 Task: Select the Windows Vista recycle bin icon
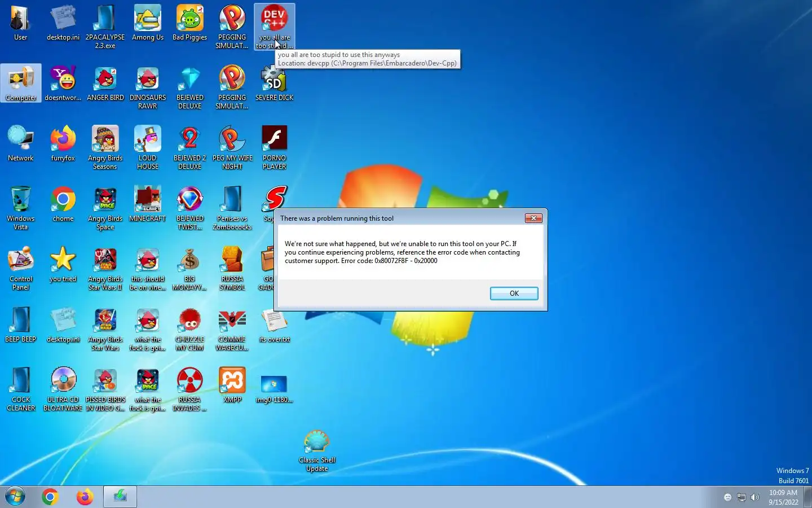pyautogui.click(x=21, y=208)
